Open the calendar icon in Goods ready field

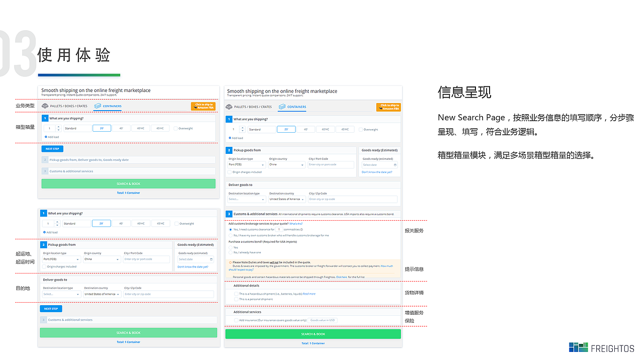[395, 165]
